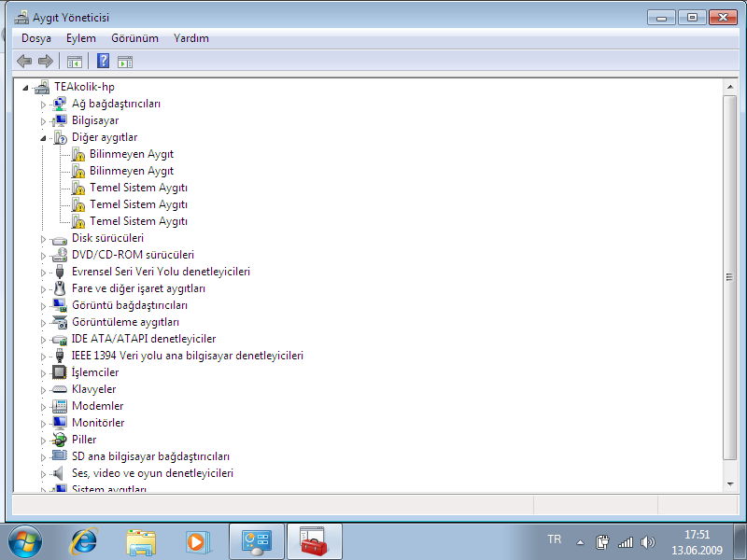This screenshot has width=747, height=560.
Task: Click the Evrensel Seri Veri Yolu USB icon
Action: 60,272
